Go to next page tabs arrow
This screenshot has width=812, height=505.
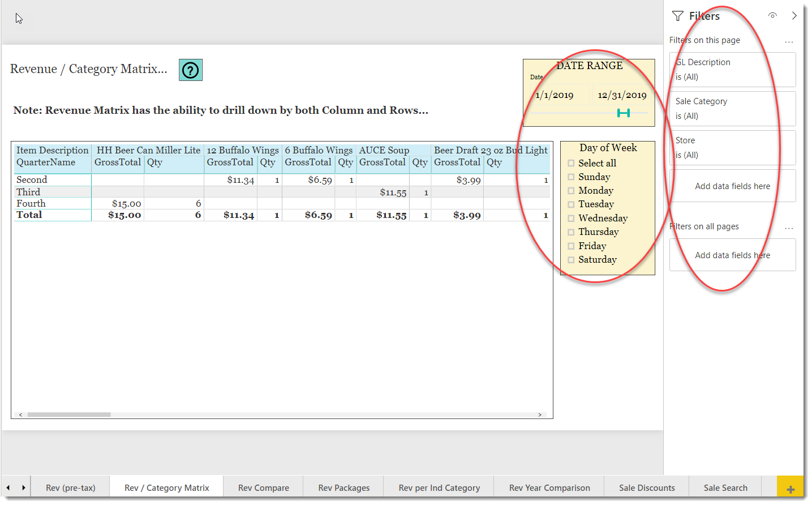pos(23,487)
